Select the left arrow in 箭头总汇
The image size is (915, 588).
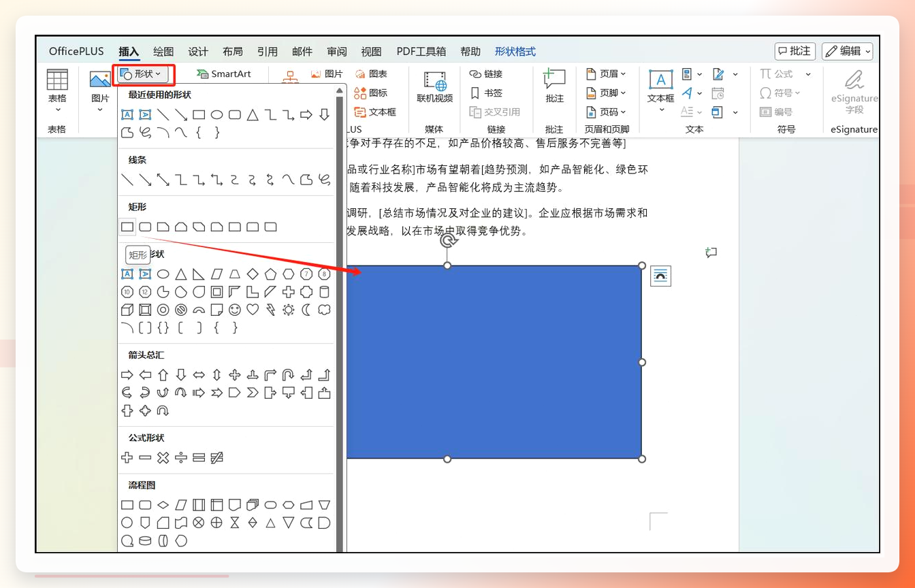coord(145,374)
